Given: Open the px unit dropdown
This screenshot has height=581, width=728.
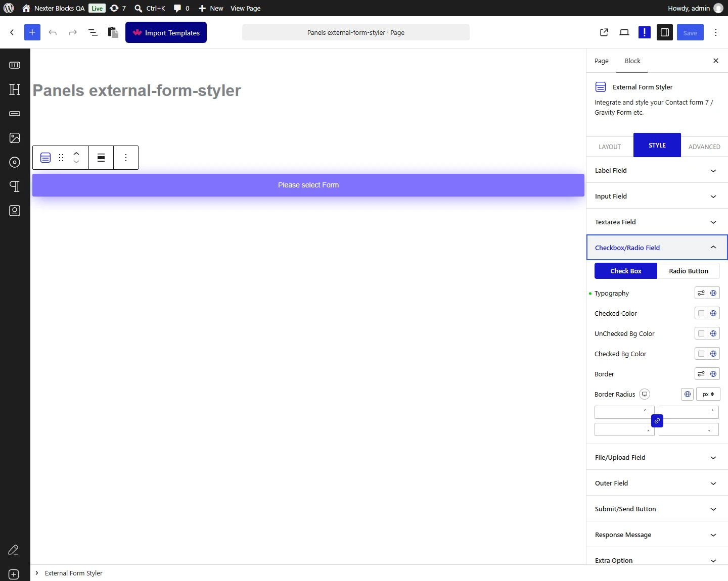Looking at the screenshot, I should tap(708, 394).
